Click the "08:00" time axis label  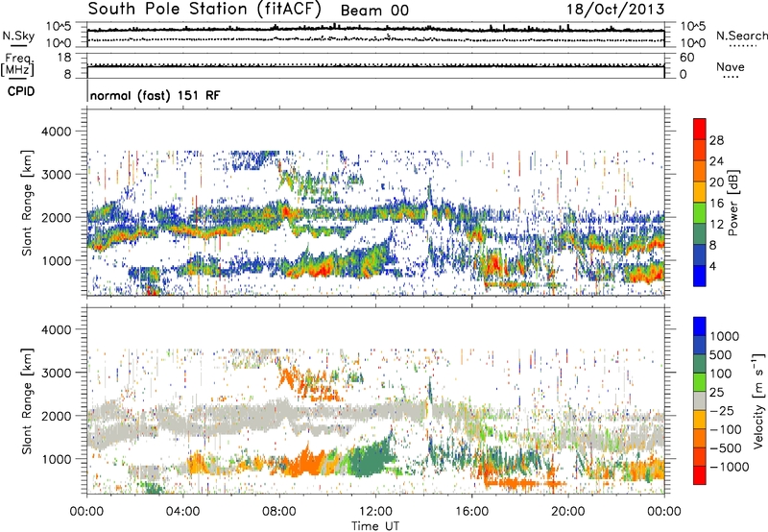tap(279, 512)
